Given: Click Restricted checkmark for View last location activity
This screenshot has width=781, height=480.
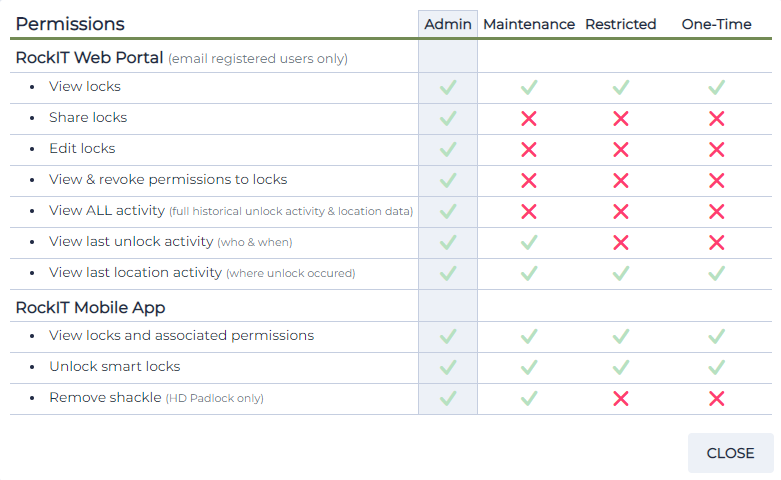Looking at the screenshot, I should [621, 273].
